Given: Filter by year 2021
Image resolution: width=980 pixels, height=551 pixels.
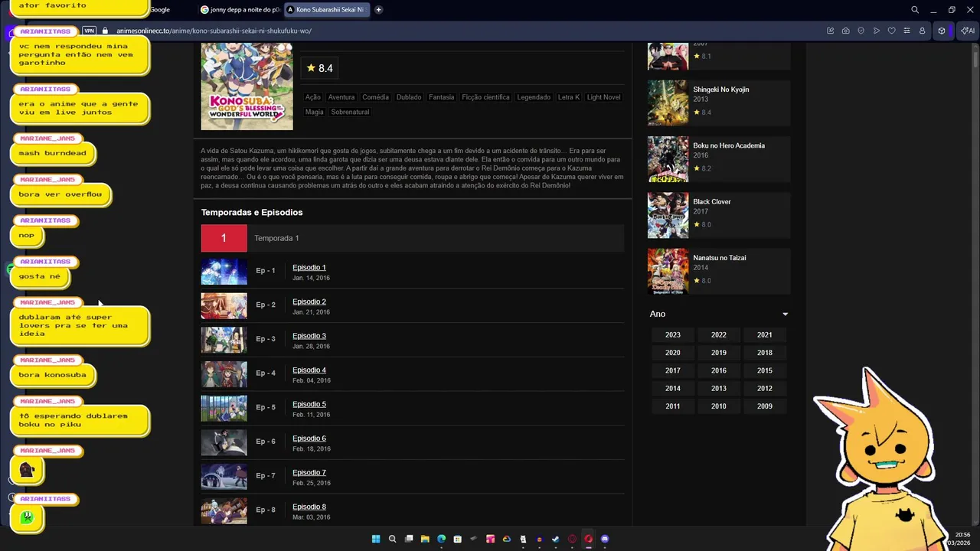Looking at the screenshot, I should pyautogui.click(x=765, y=335).
